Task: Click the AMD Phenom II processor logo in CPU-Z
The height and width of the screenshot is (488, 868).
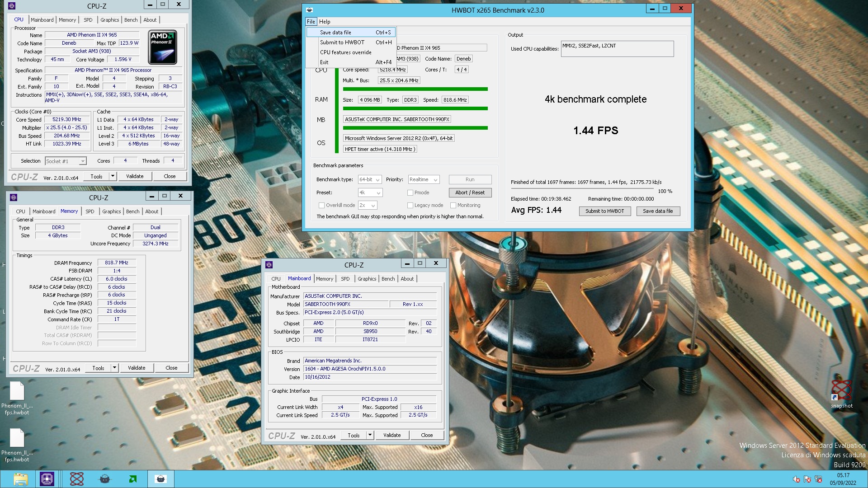Action: [x=162, y=47]
